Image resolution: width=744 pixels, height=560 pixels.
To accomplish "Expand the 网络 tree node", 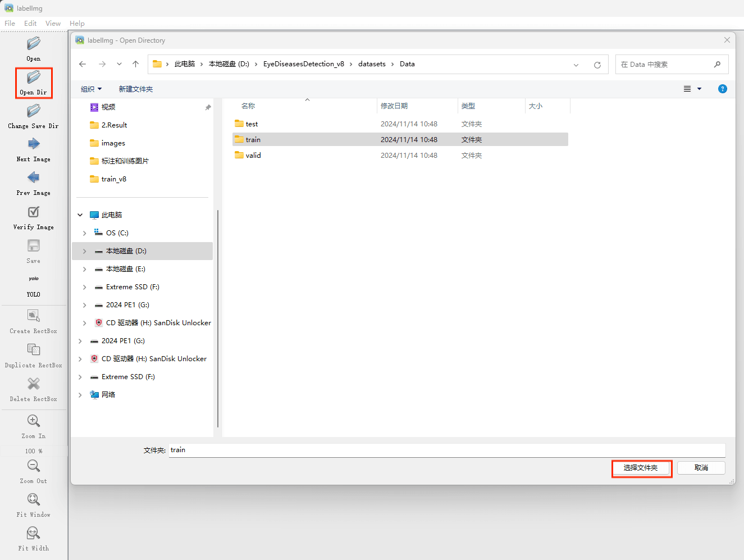I will pos(80,395).
